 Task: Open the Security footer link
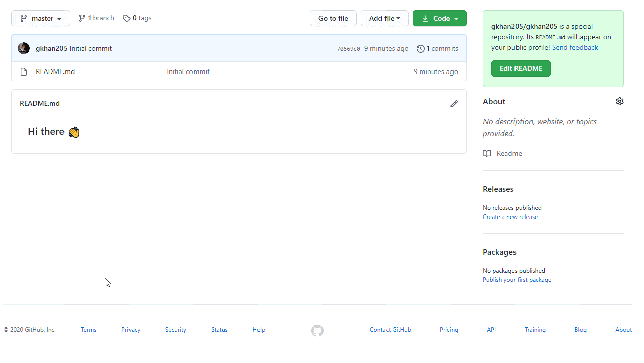(176, 330)
